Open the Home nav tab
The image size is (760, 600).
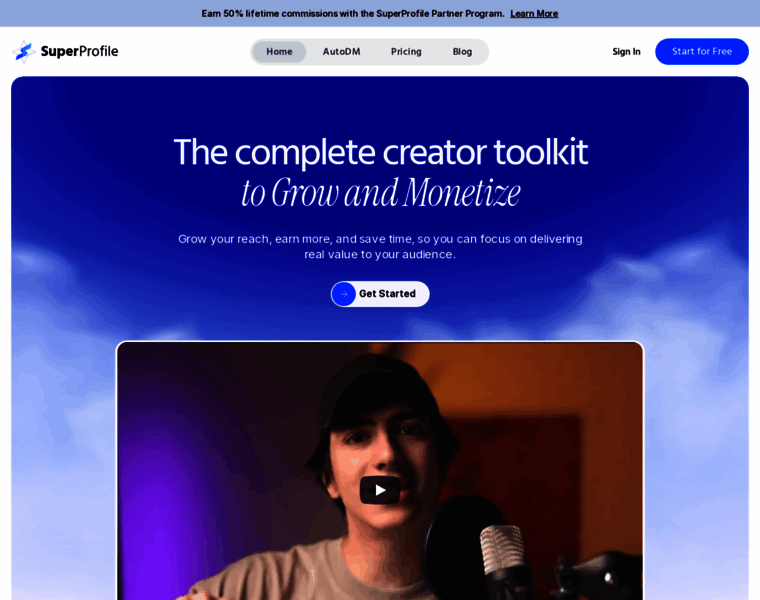pos(279,52)
